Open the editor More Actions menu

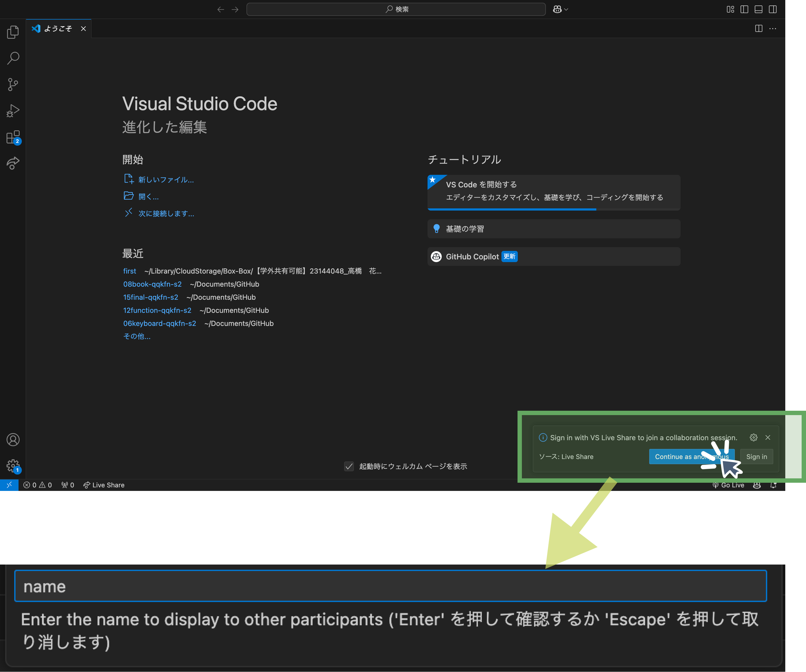tap(773, 28)
